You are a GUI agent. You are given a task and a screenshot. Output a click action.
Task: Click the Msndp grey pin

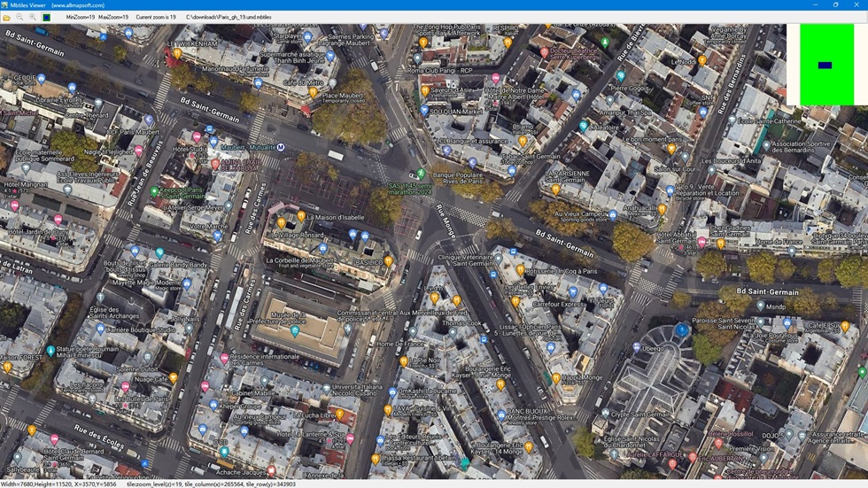click(x=761, y=306)
